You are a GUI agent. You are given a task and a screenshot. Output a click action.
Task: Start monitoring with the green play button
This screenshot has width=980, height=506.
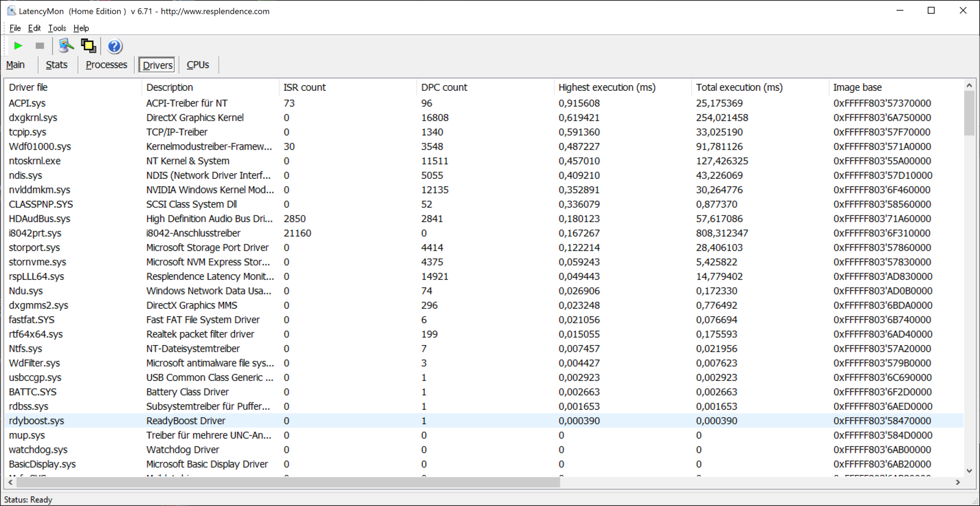click(x=18, y=46)
